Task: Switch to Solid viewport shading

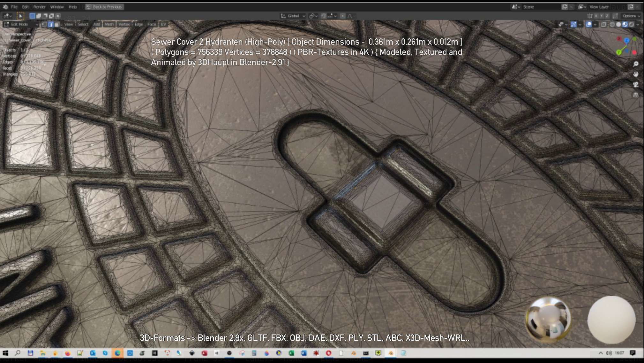Action: click(x=618, y=24)
